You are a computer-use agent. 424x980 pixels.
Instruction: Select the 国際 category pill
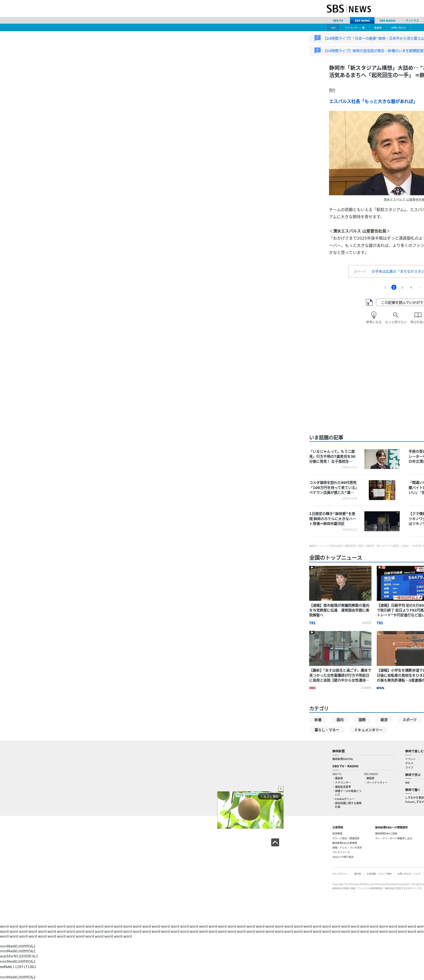(x=362, y=720)
